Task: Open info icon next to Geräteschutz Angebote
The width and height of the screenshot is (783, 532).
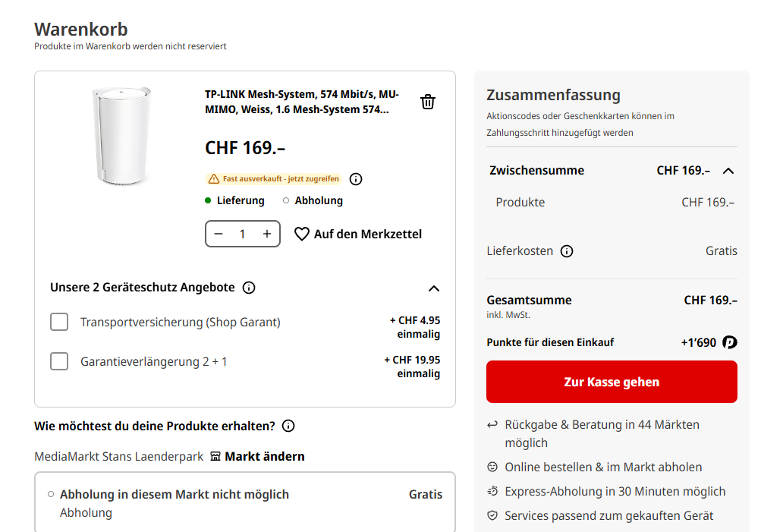Action: click(249, 288)
